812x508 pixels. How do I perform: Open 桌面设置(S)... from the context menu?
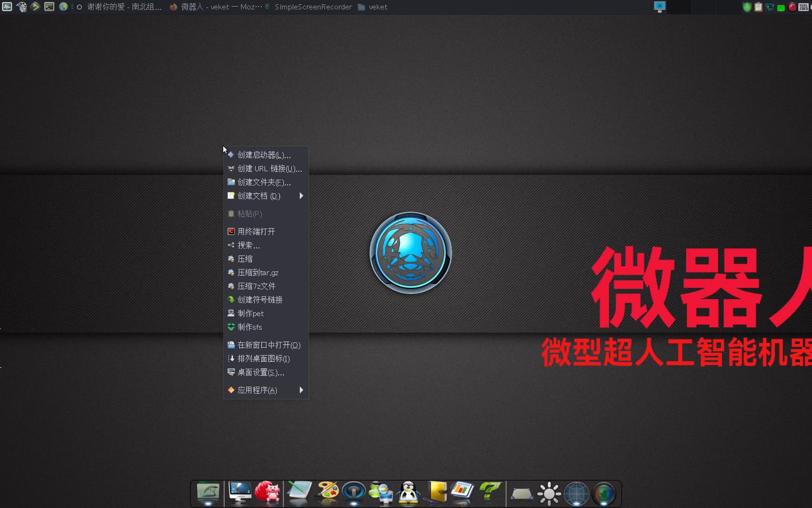(266, 372)
